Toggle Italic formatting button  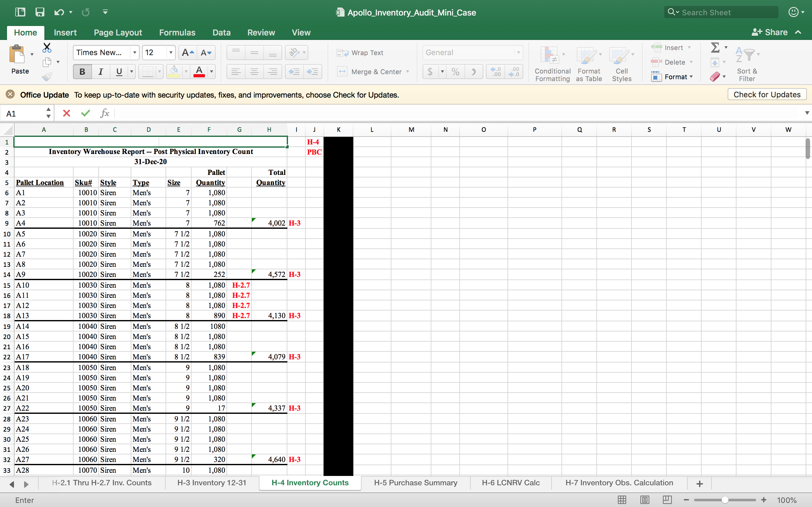tap(100, 72)
